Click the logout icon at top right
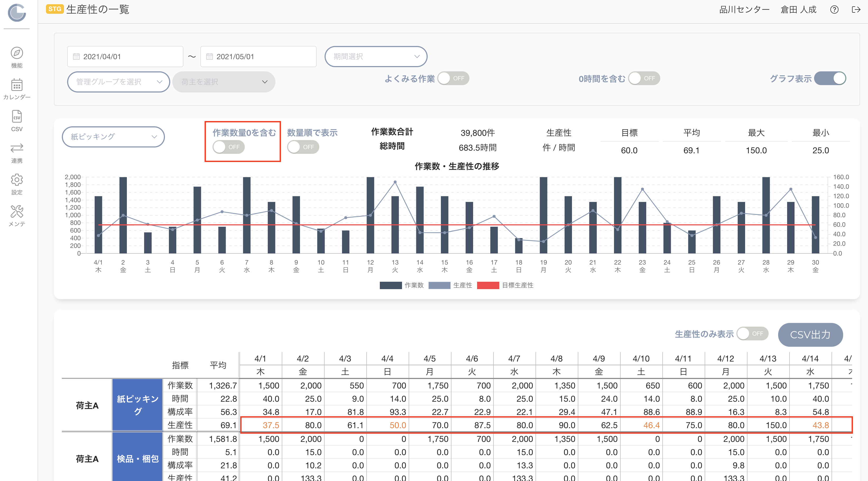868x481 pixels. (x=856, y=10)
